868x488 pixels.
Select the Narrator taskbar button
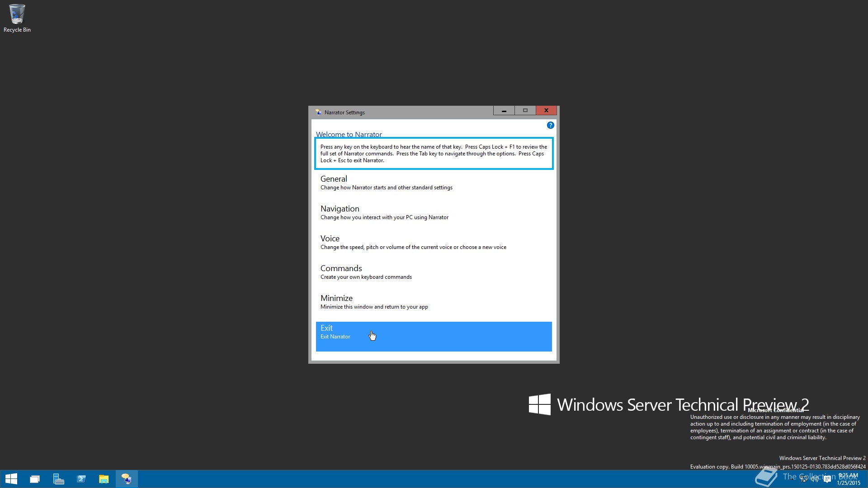[127, 479]
